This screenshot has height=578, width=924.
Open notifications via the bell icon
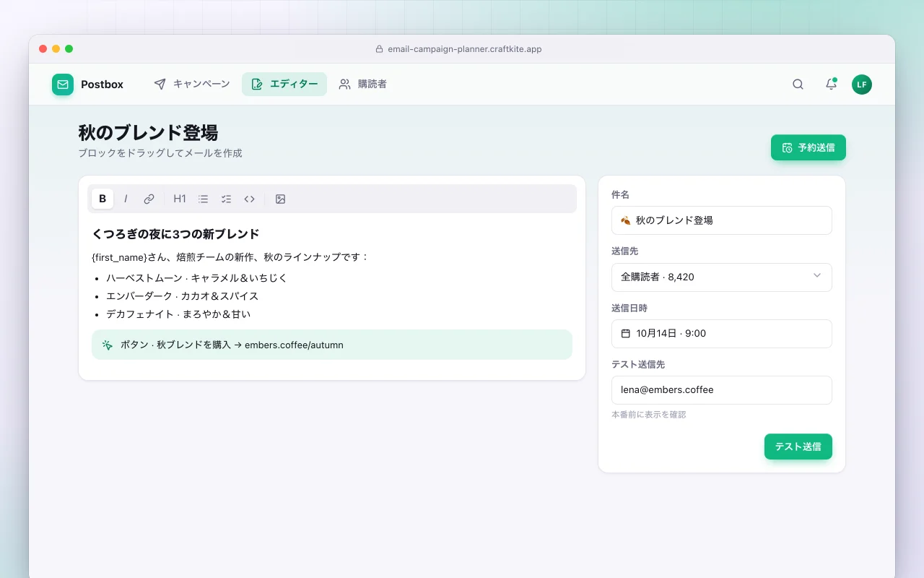pyautogui.click(x=831, y=85)
